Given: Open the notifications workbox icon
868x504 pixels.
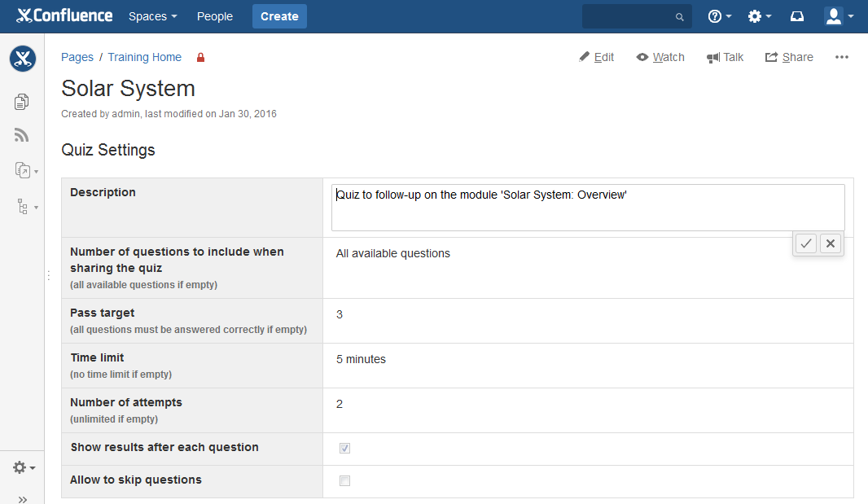Looking at the screenshot, I should tap(796, 15).
